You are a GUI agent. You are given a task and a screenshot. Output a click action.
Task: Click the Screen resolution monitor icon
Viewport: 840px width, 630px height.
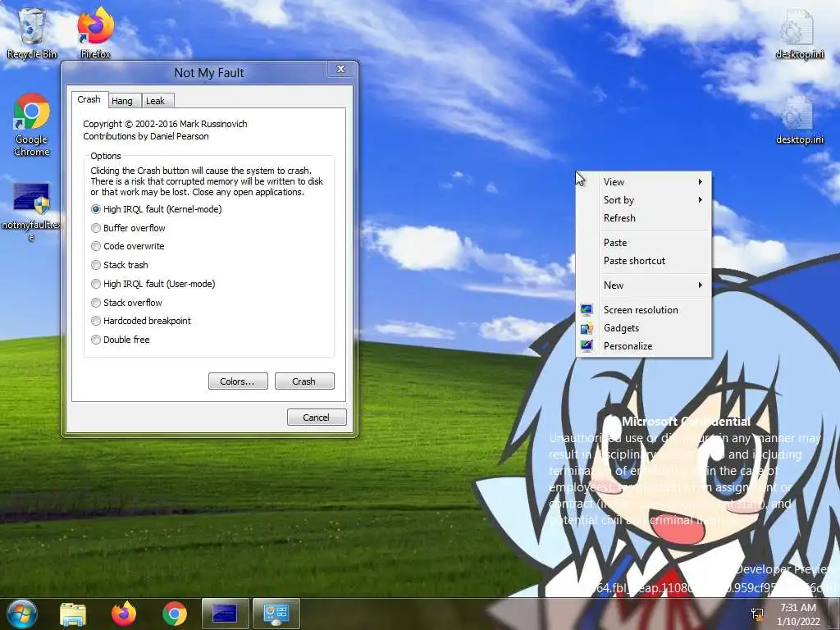(x=587, y=309)
